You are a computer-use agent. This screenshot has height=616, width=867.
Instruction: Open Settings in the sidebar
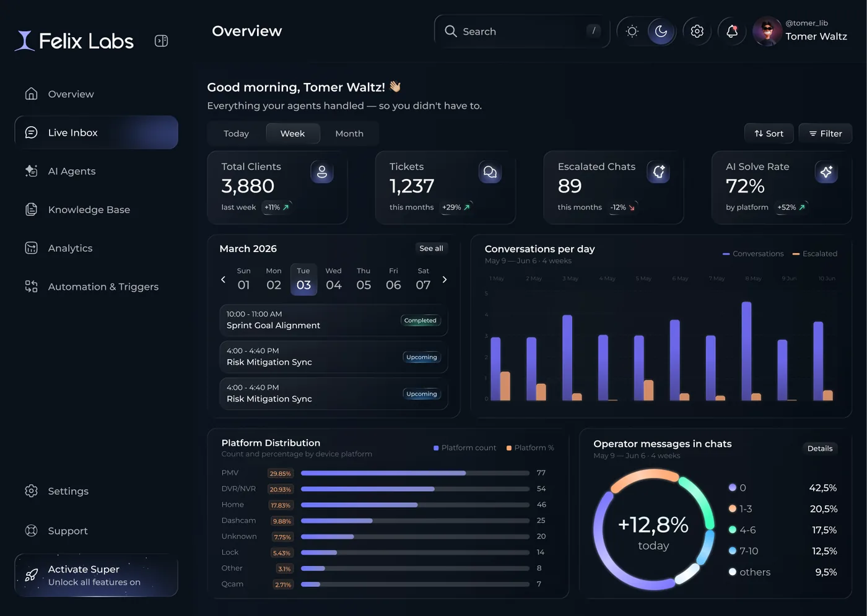pos(96,491)
